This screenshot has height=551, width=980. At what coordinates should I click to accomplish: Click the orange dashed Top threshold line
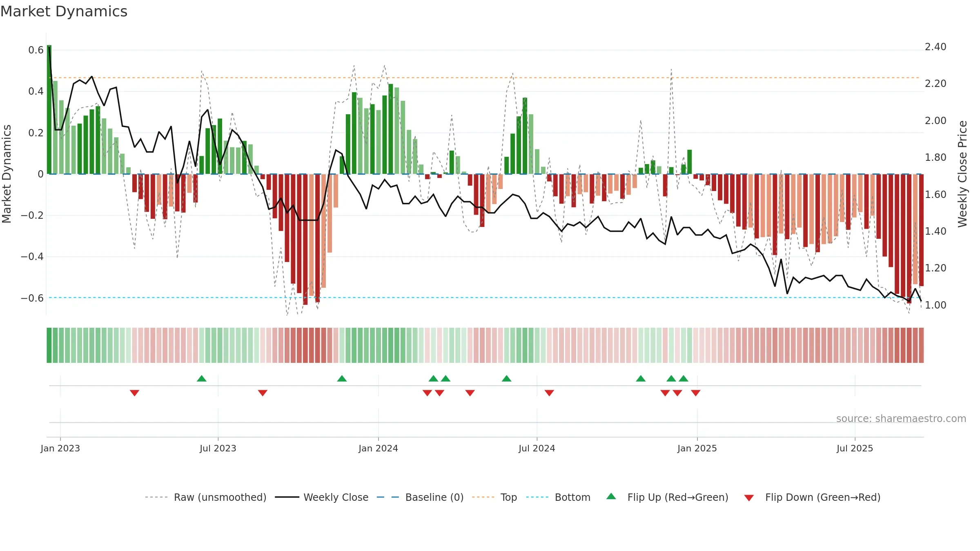pos(484,78)
